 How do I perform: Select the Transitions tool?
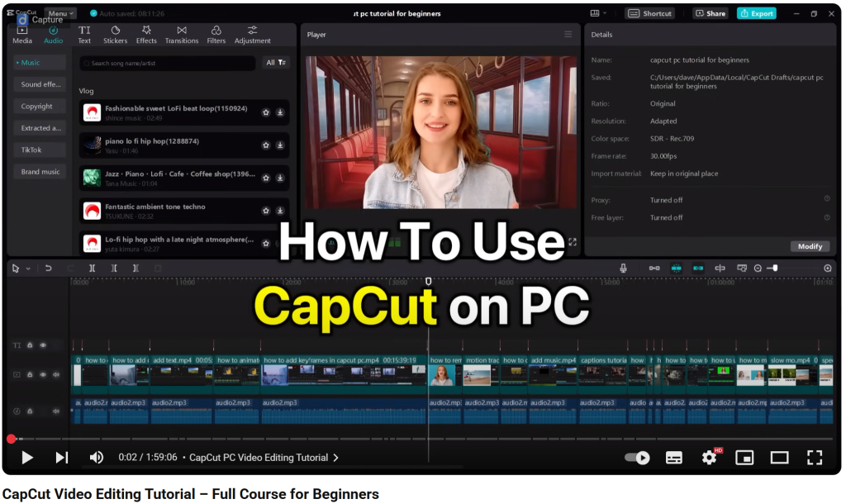click(x=182, y=35)
